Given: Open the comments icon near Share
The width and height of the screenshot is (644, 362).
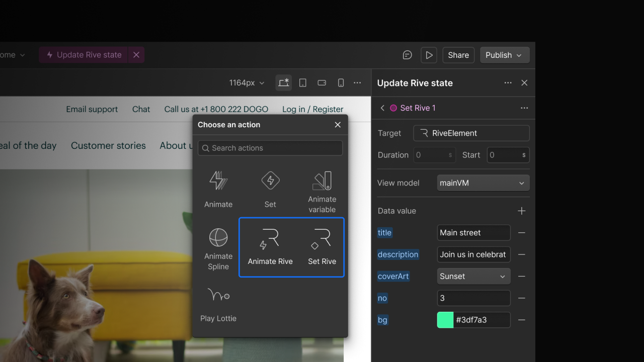Looking at the screenshot, I should (407, 55).
